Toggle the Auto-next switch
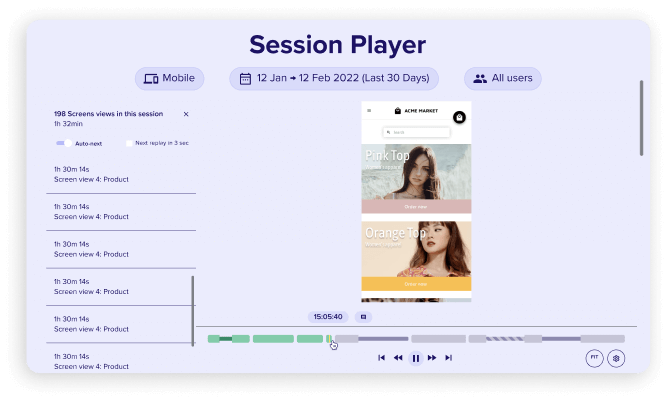Screen dimensions: 670x400 pyautogui.click(x=65, y=143)
